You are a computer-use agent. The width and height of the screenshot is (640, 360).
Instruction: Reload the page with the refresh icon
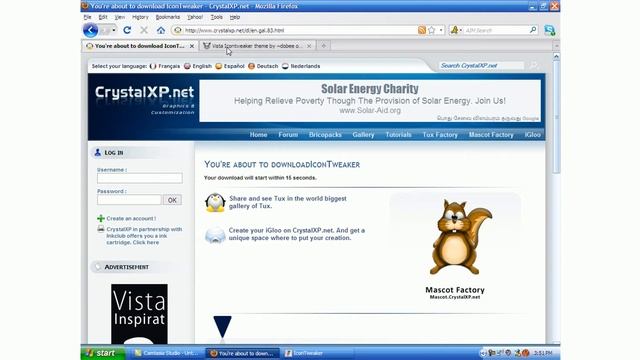[x=127, y=30]
